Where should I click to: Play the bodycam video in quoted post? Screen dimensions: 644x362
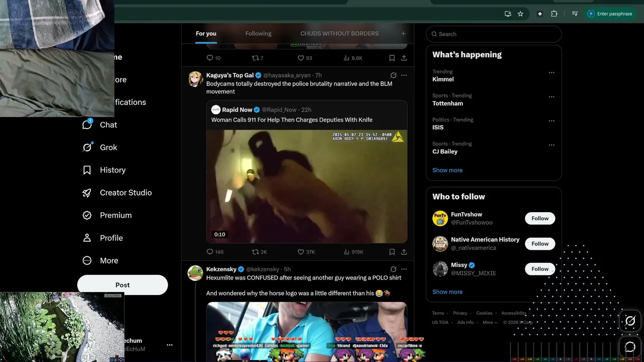307,187
